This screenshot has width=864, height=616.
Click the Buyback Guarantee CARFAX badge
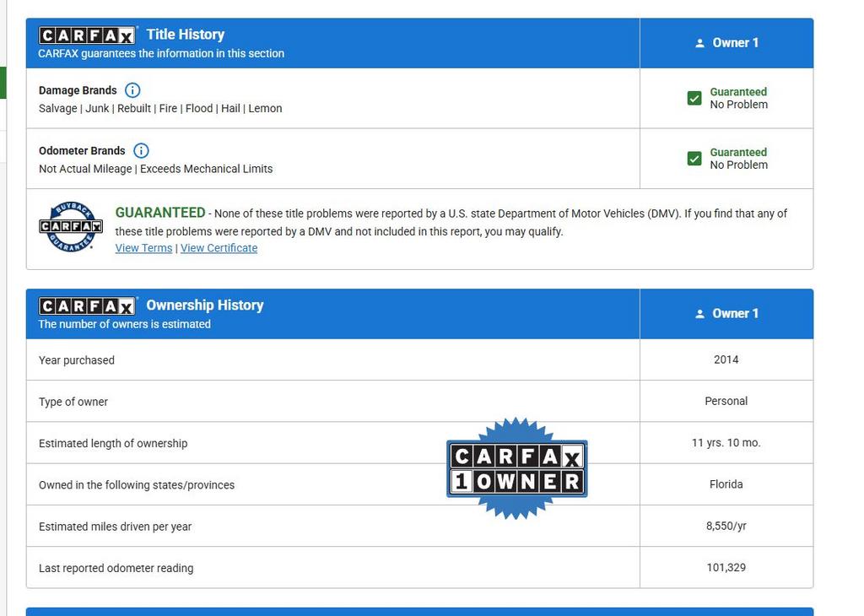(x=71, y=227)
